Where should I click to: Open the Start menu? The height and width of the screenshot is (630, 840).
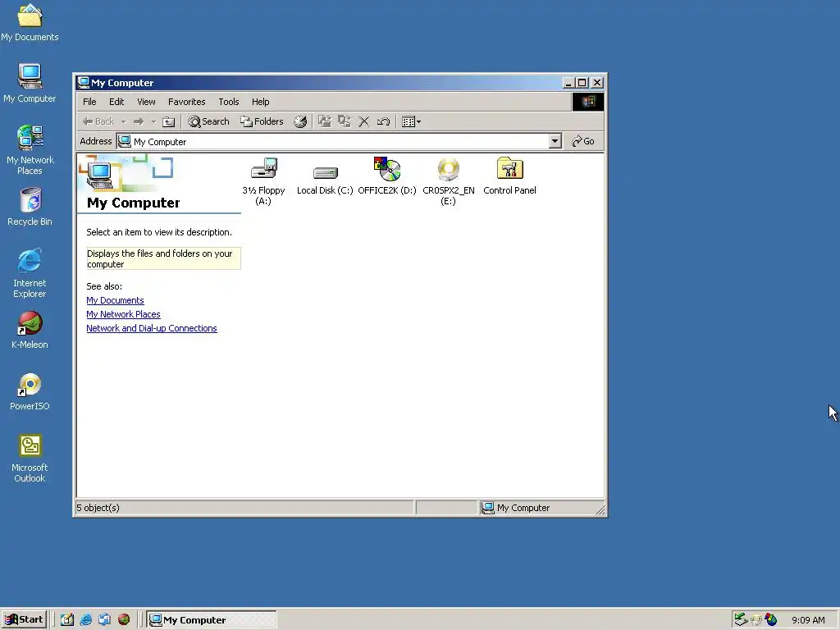click(x=24, y=619)
